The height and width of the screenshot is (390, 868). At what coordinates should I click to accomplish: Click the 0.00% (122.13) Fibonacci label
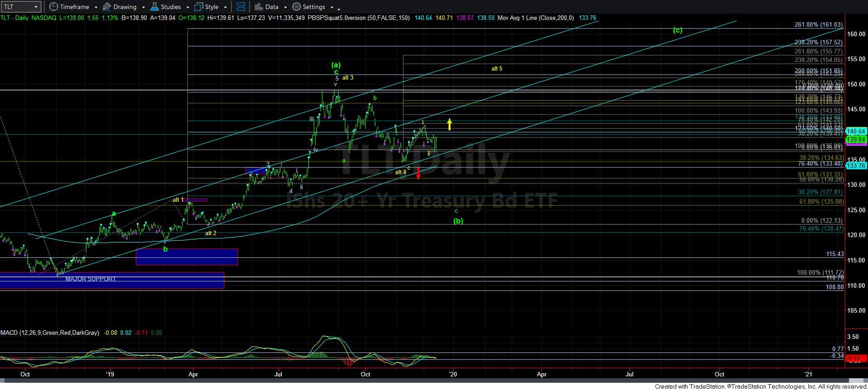[821, 221]
